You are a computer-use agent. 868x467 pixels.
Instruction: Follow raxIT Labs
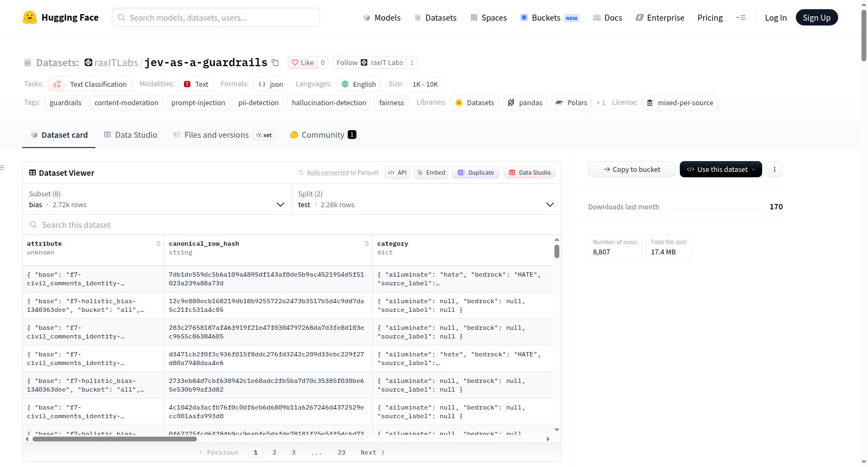click(370, 62)
